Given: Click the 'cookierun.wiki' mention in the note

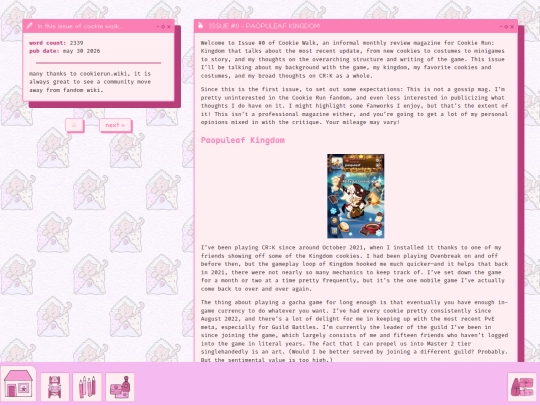Looking at the screenshot, I should [104, 74].
